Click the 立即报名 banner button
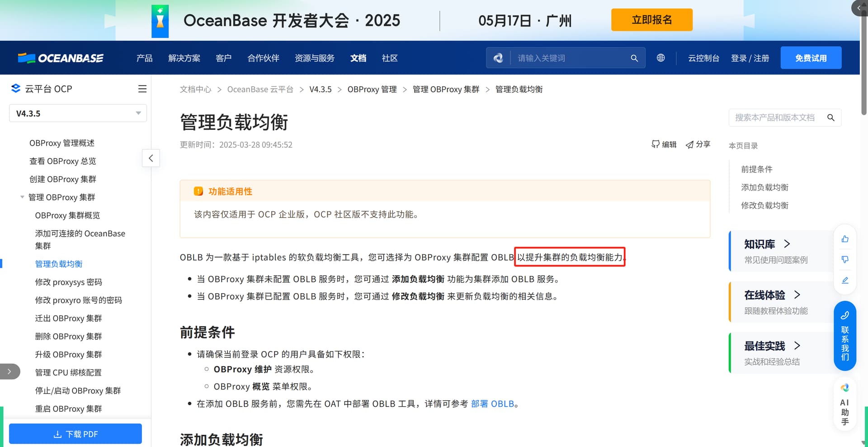 651,20
